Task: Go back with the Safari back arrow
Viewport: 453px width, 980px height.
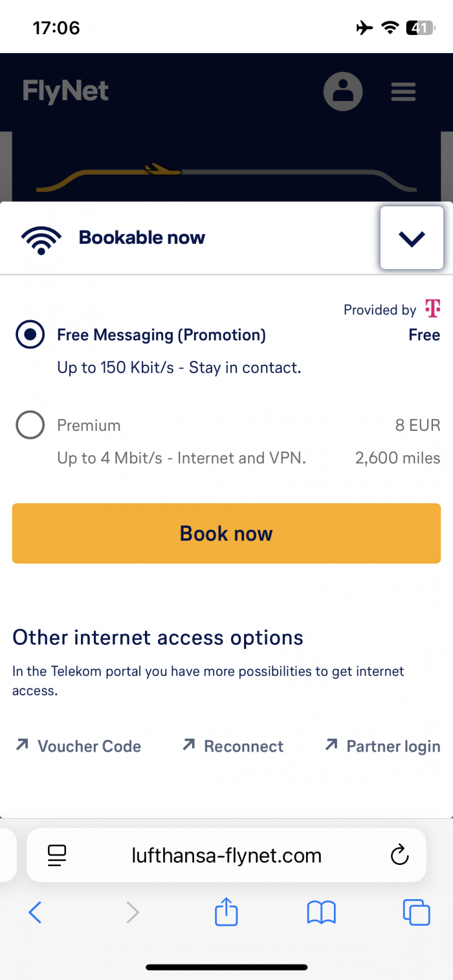Action: 35,912
